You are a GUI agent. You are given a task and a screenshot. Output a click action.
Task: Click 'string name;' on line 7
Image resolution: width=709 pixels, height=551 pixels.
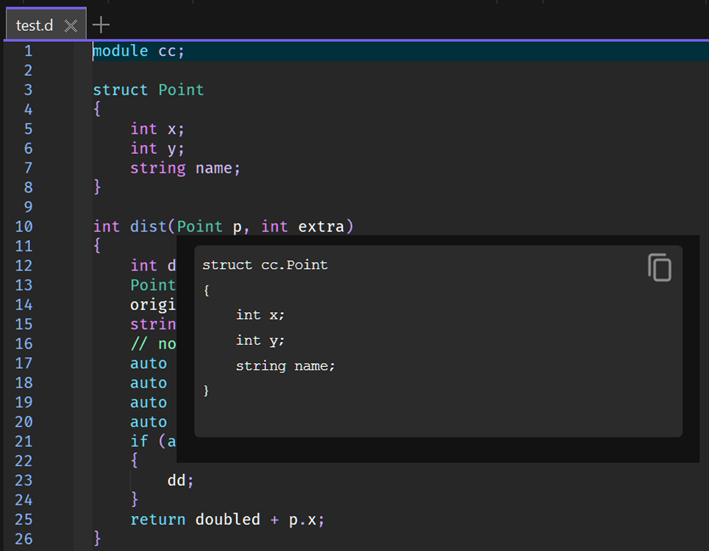click(x=185, y=168)
